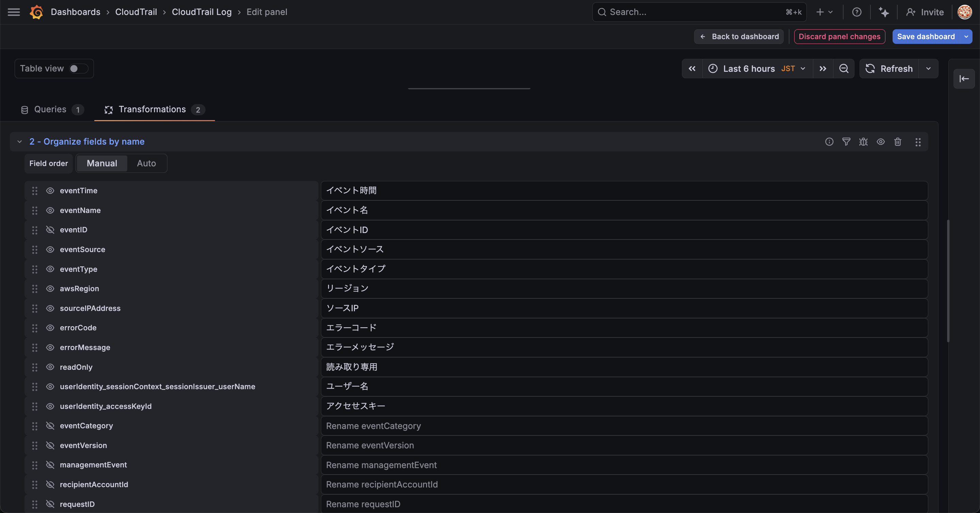980x513 pixels.
Task: Expand the Refresh interval dropdown arrow
Action: (928, 68)
